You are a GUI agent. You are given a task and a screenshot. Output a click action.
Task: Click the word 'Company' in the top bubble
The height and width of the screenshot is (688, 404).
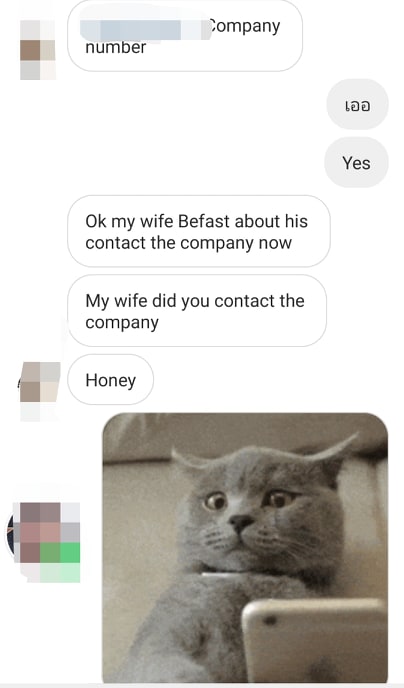click(x=243, y=26)
